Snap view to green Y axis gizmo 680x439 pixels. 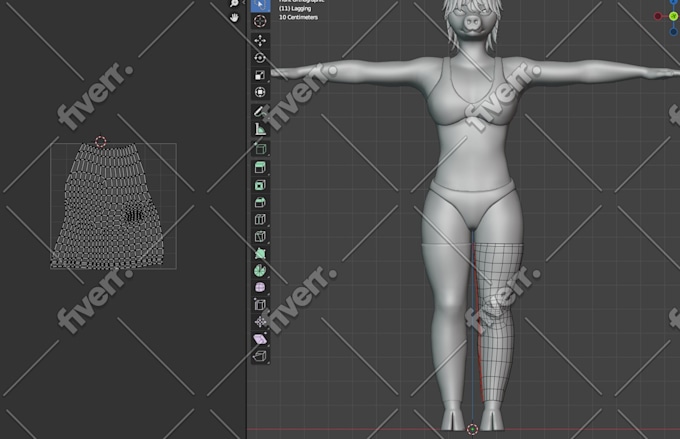673,16
